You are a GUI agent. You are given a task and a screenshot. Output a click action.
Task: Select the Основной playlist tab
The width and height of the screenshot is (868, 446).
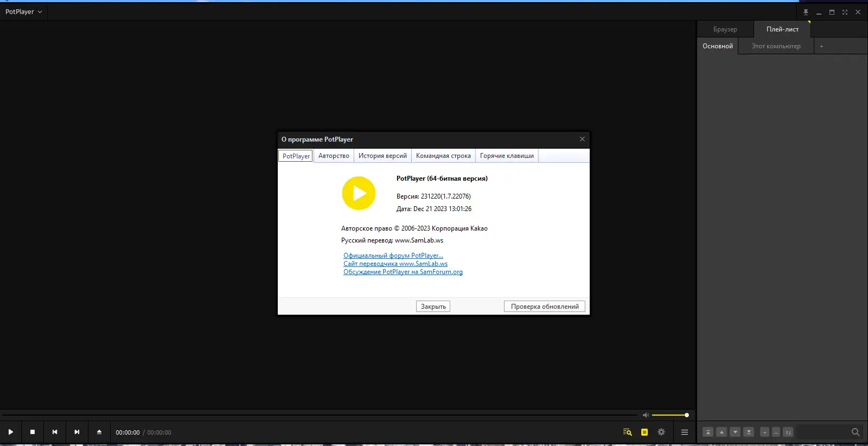point(718,46)
